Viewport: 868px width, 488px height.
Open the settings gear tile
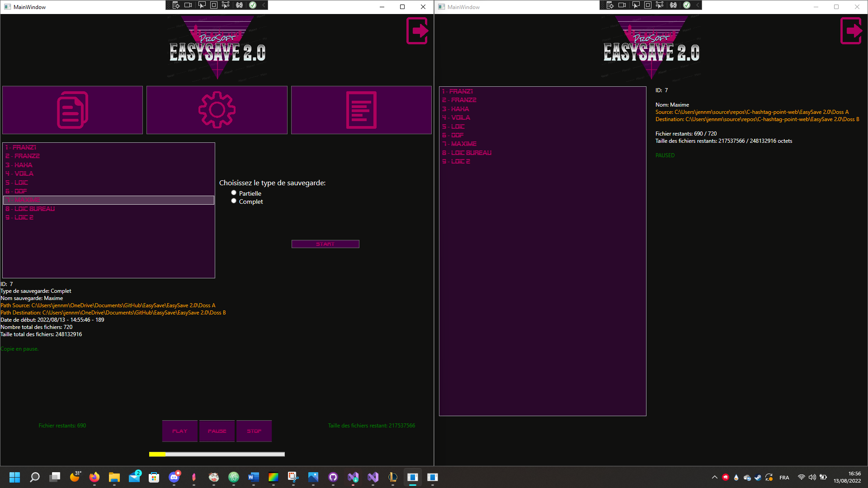(217, 110)
